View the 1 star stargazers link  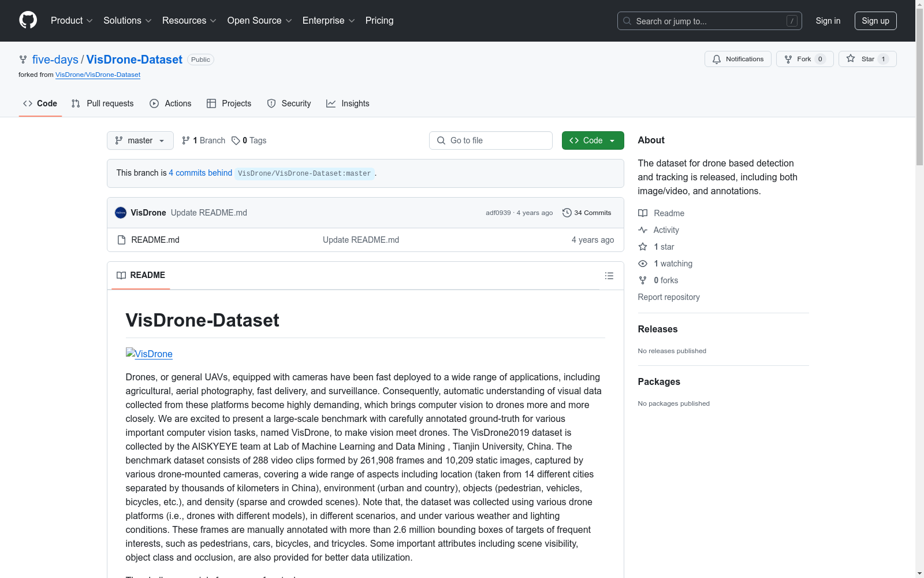(x=656, y=247)
